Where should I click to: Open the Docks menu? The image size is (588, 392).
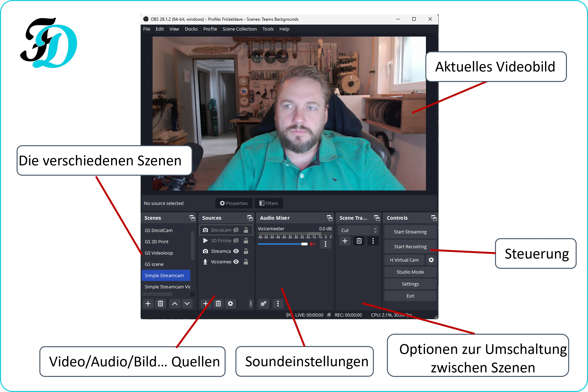[191, 29]
